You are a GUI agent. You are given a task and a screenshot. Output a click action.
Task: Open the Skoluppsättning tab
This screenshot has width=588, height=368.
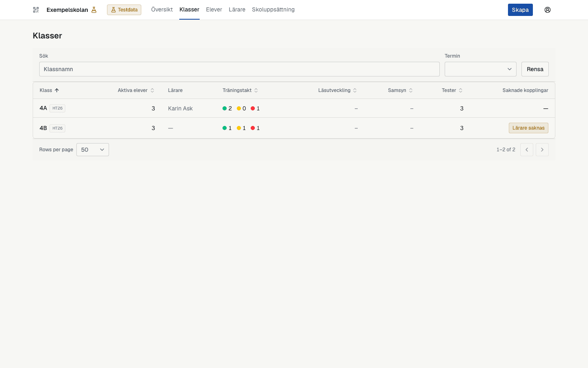tap(273, 9)
